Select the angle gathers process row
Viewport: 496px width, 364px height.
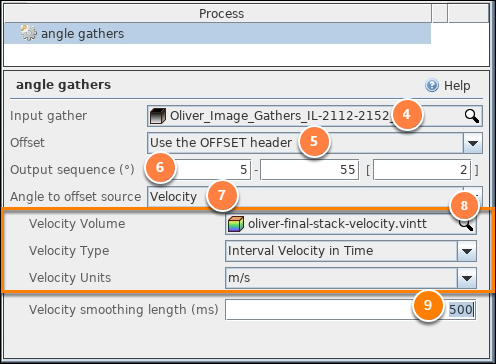tap(218, 33)
